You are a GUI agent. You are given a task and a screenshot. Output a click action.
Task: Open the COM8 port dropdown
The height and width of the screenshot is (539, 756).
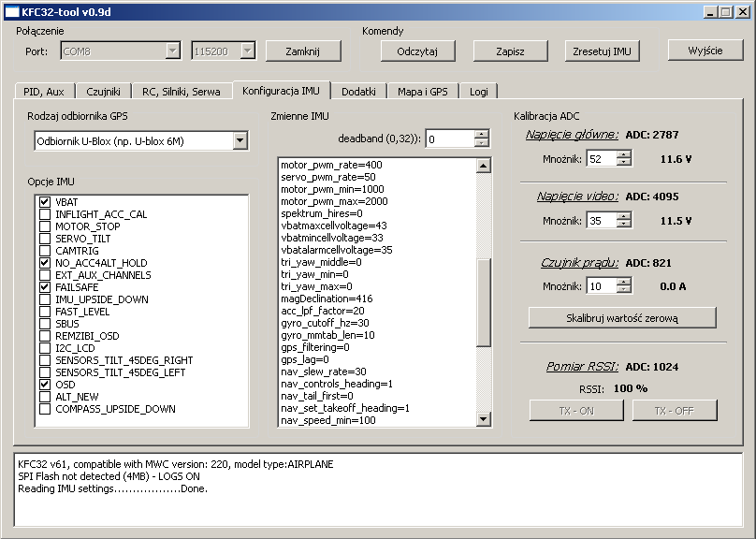tap(173, 51)
